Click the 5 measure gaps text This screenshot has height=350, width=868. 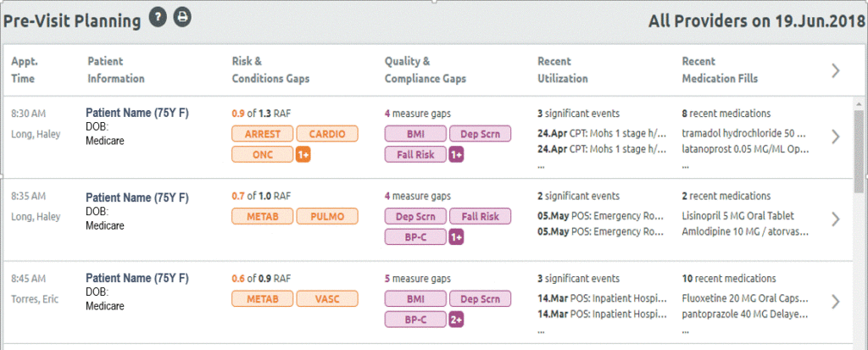pos(416,278)
